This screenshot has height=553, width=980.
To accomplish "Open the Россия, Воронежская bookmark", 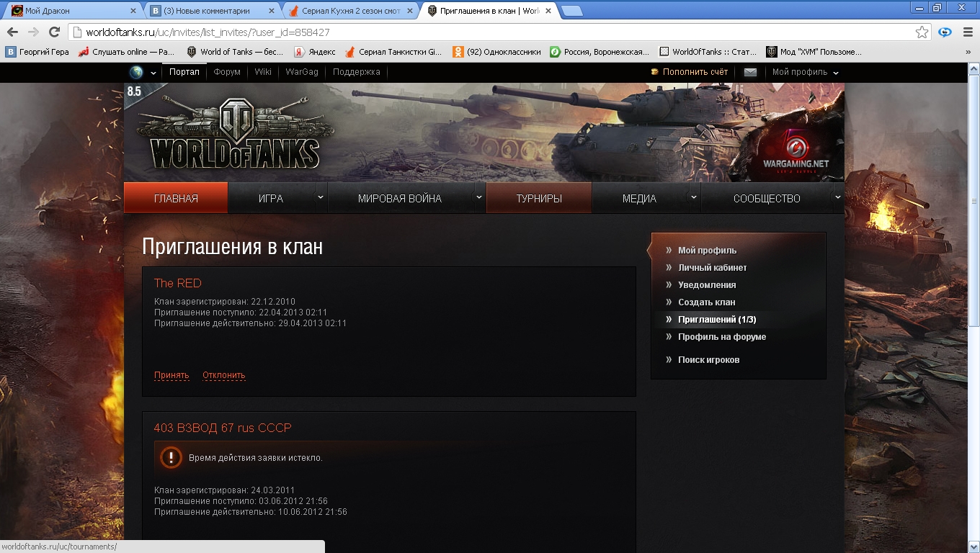I will [600, 52].
